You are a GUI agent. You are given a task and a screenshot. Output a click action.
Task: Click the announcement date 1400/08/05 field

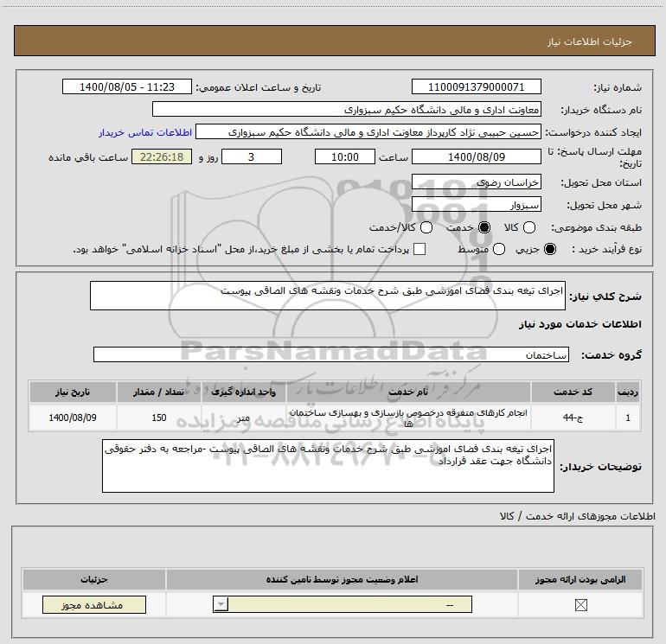coord(127,86)
